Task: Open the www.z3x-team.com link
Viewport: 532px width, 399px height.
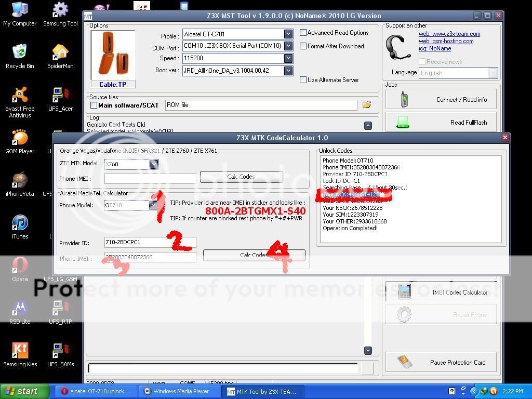Action: (449, 34)
